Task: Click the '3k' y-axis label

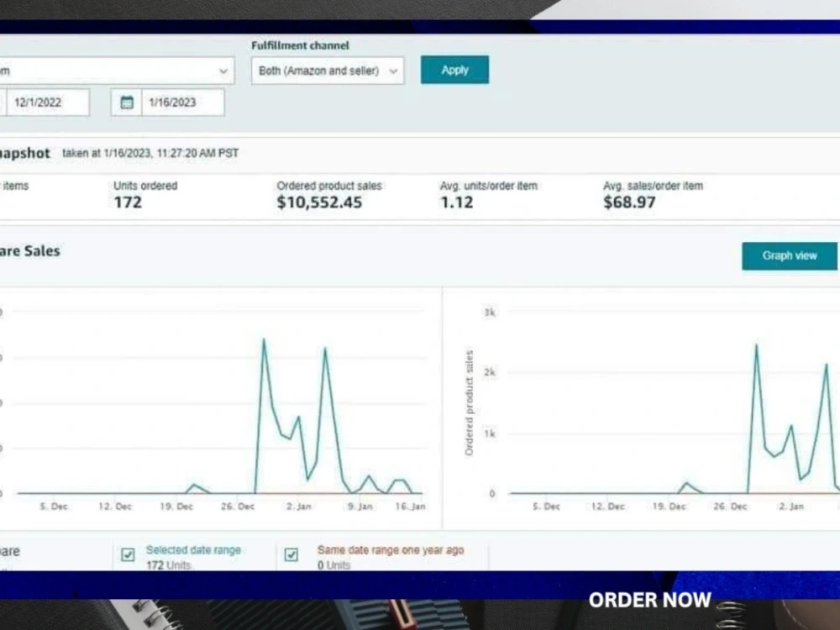Action: tap(489, 312)
